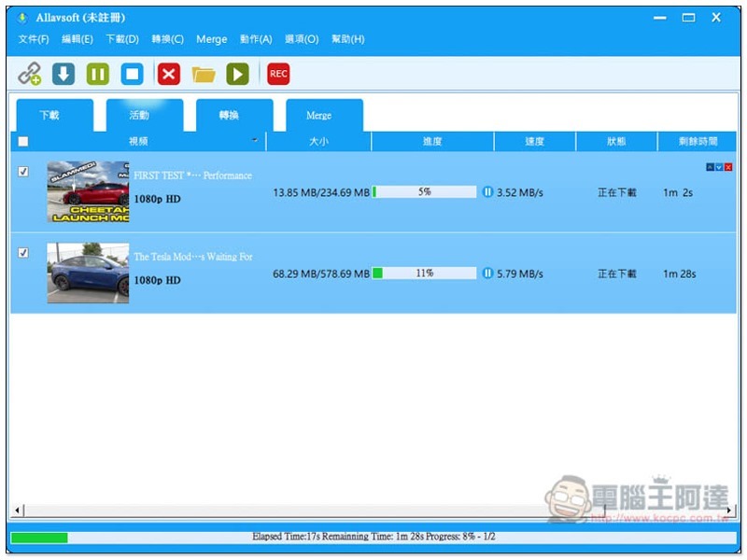This screenshot has width=747, height=560.
Task: Click the blue Tesla video thumbnail
Action: [x=88, y=273]
